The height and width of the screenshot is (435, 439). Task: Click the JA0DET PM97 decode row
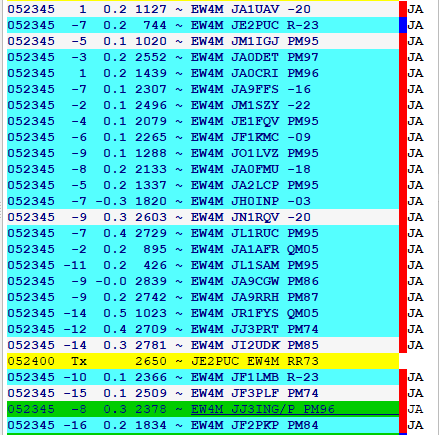pos(203,57)
